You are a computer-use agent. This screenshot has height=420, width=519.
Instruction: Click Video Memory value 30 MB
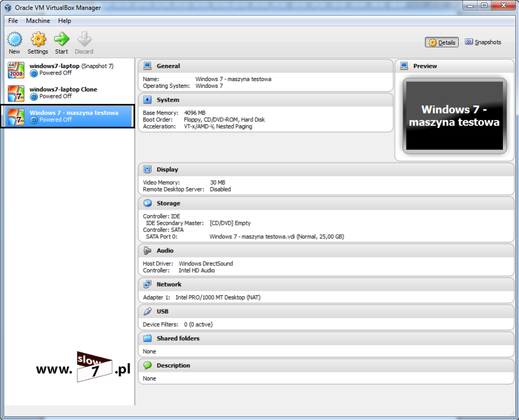click(x=217, y=182)
